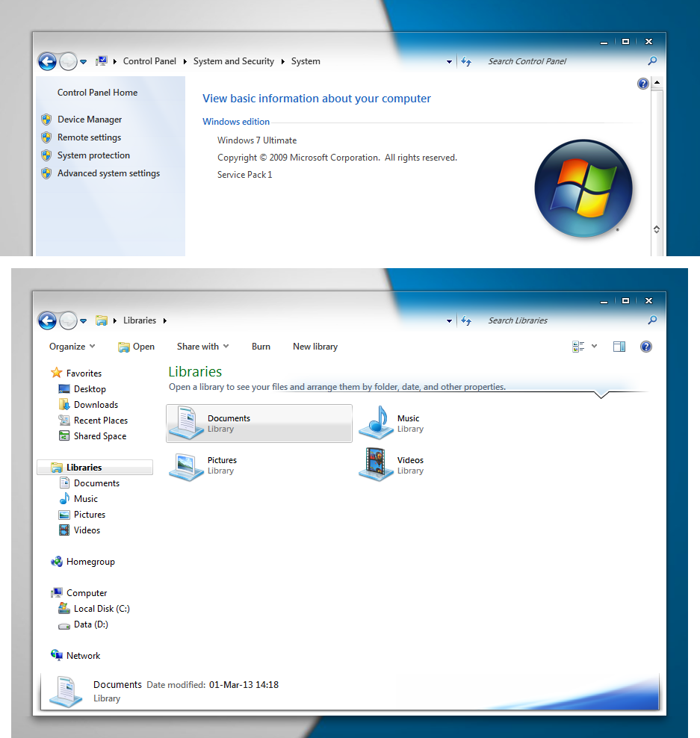Viewport: 700px width, 738px height.
Task: Open the Organize menu
Action: point(72,347)
